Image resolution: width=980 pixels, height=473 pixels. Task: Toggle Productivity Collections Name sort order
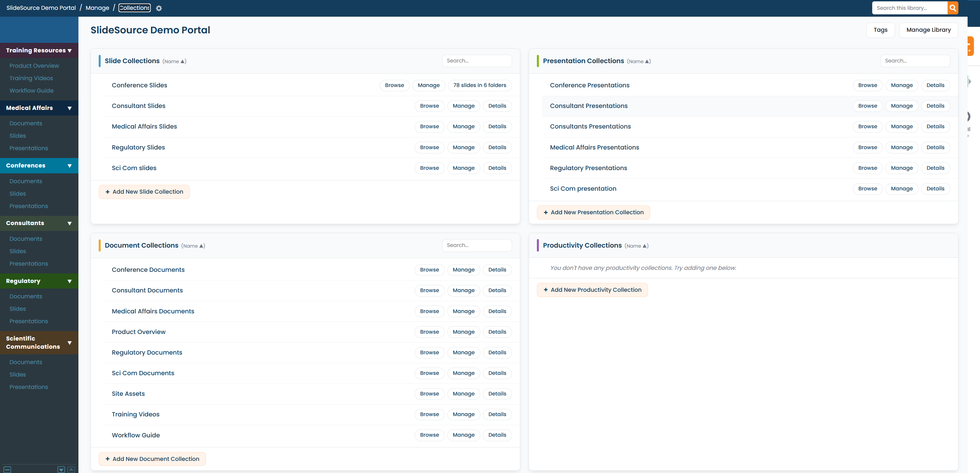point(637,246)
